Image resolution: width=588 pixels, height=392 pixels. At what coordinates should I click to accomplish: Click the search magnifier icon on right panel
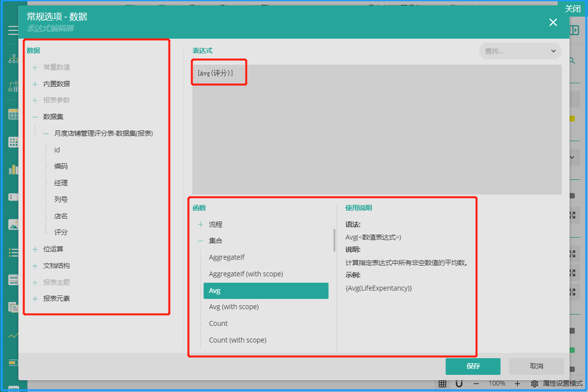tap(572, 61)
